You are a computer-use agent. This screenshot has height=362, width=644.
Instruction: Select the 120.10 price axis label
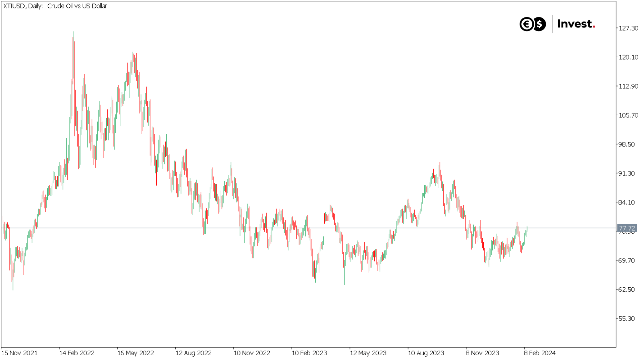point(629,57)
